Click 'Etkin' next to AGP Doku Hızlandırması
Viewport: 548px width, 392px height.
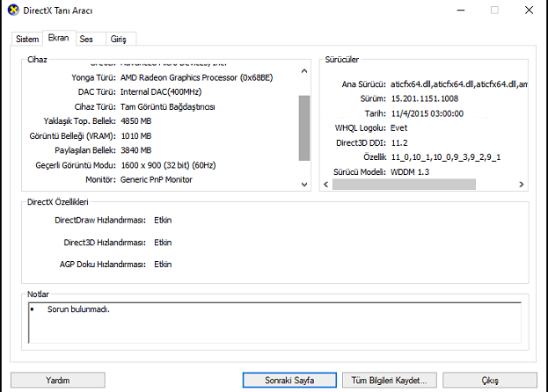(x=163, y=265)
